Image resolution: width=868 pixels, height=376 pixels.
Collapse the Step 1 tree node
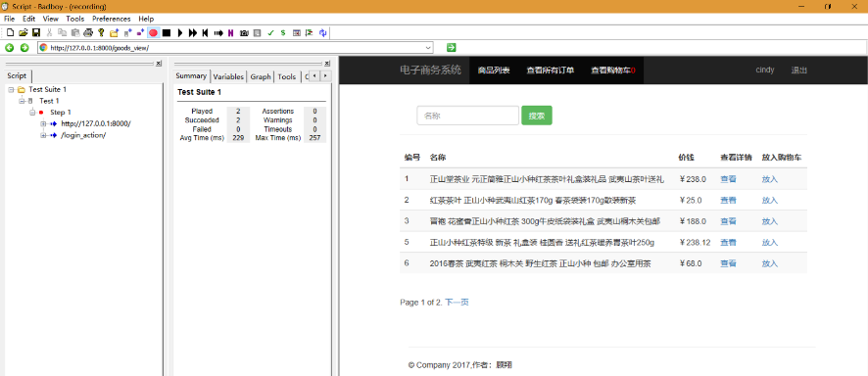coord(32,113)
